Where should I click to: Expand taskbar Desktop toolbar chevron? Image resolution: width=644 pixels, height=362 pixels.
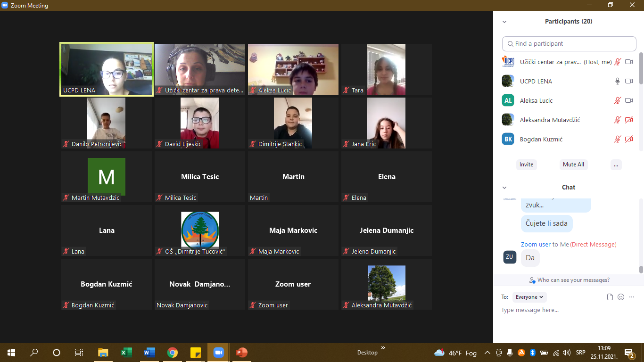tap(383, 348)
